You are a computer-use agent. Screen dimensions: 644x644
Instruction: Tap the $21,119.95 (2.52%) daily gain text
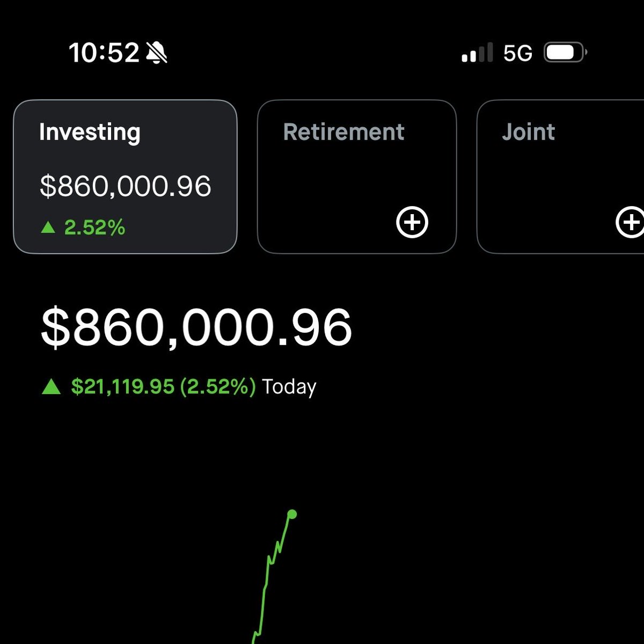[x=164, y=386]
